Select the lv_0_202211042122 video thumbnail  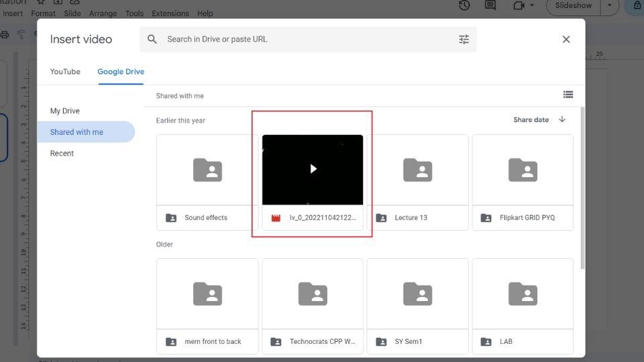pos(313,170)
